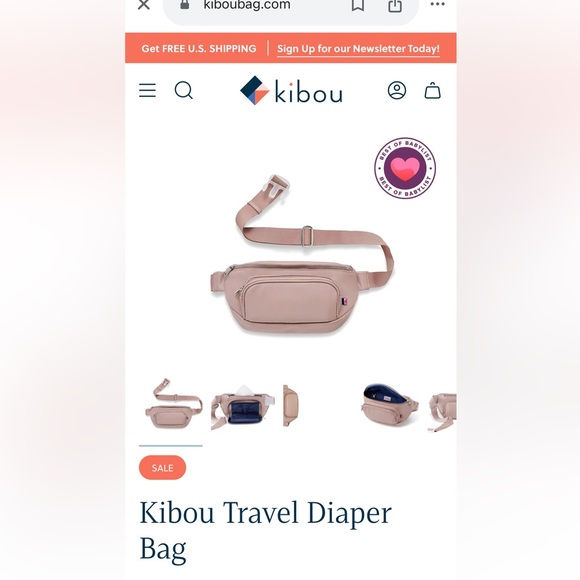Screen dimensions: 580x580
Task: Bookmark this page with the bookmark icon
Action: coord(358,5)
